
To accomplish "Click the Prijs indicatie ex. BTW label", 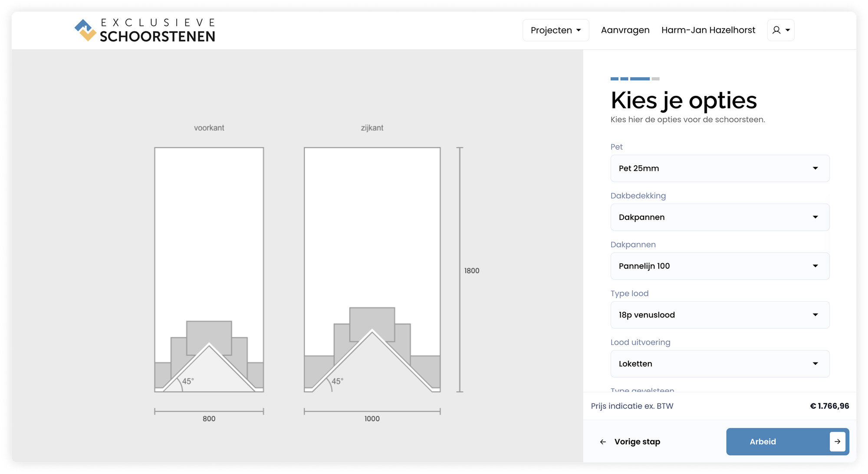I will 632,406.
